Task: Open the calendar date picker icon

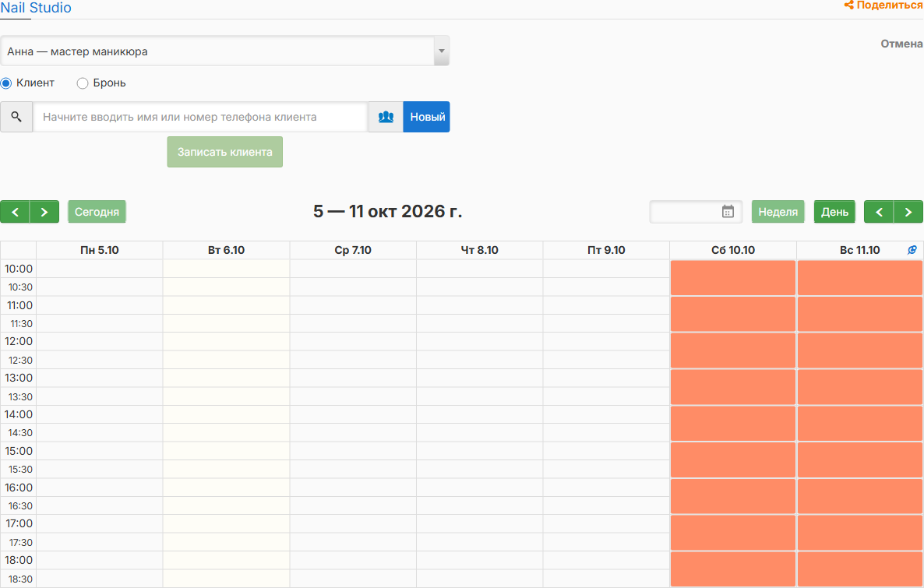Action: point(728,212)
